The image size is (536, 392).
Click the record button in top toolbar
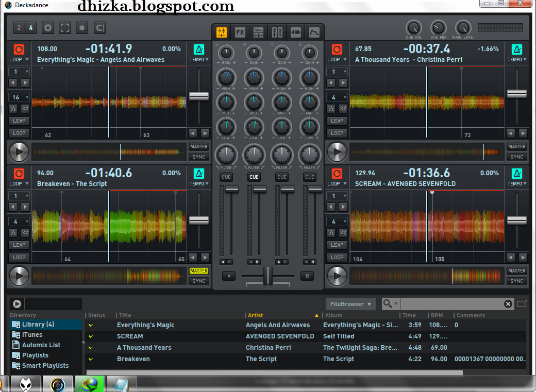pos(82,28)
